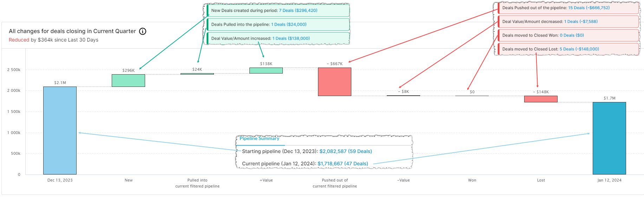Click the thin green Pulled into $24K bar
The image size is (644, 197).
click(x=197, y=74)
